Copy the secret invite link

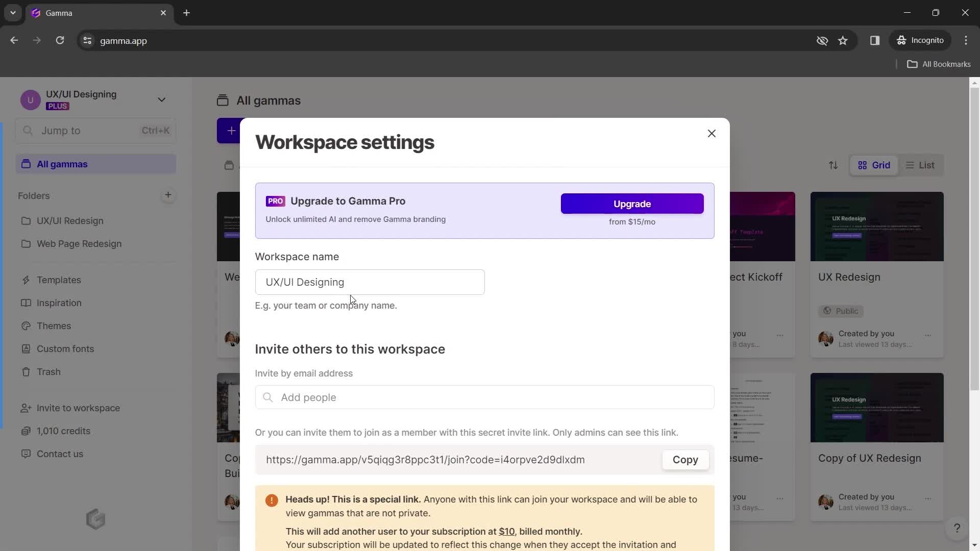[x=685, y=460]
